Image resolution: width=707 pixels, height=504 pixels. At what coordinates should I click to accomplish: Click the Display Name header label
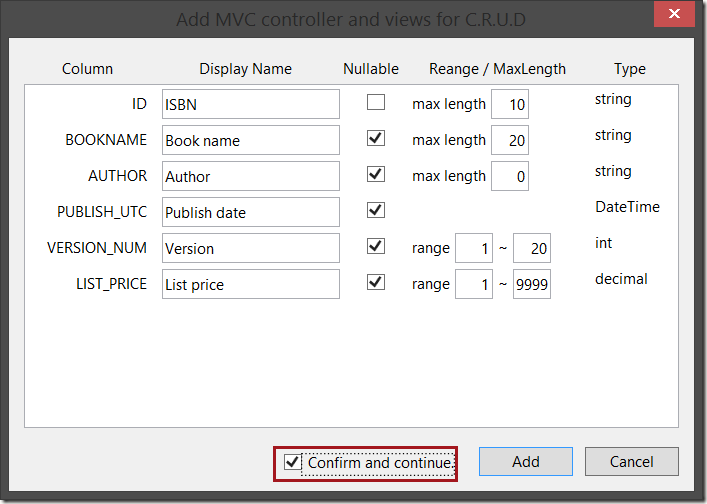tap(246, 69)
